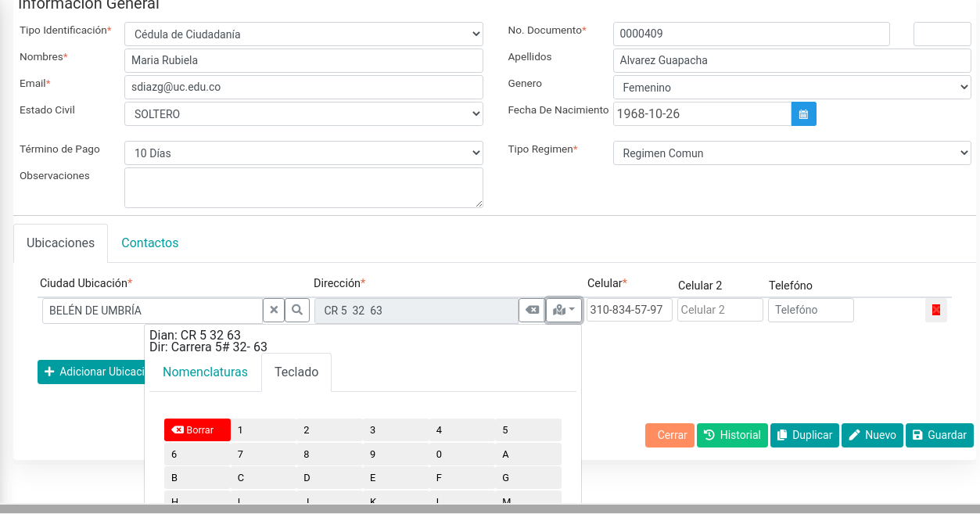The height and width of the screenshot is (514, 980).
Task: Tap keypad letter F
Action: (462, 478)
